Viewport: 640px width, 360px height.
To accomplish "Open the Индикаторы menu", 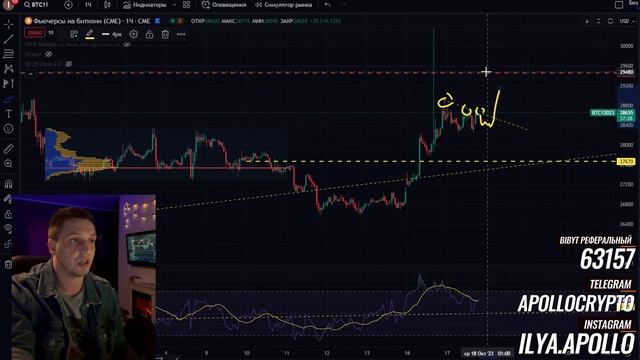I will click(145, 5).
